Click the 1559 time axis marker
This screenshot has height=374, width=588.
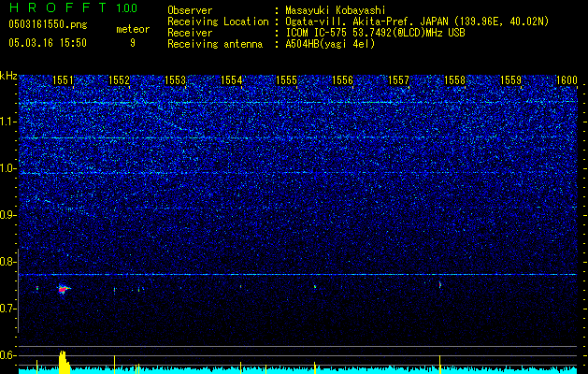click(x=510, y=80)
